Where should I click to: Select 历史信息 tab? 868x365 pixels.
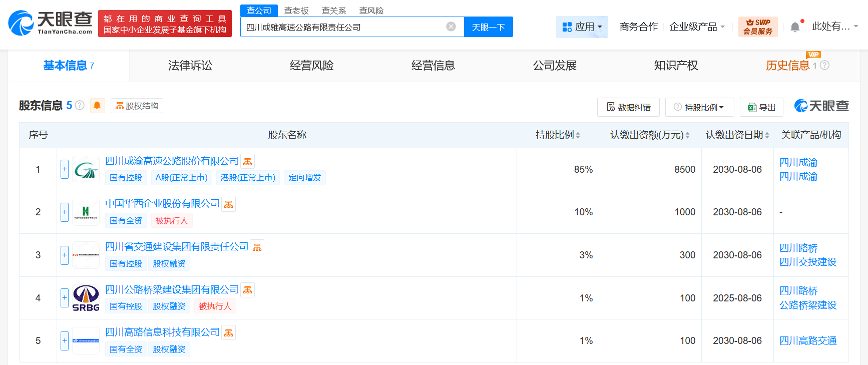788,66
